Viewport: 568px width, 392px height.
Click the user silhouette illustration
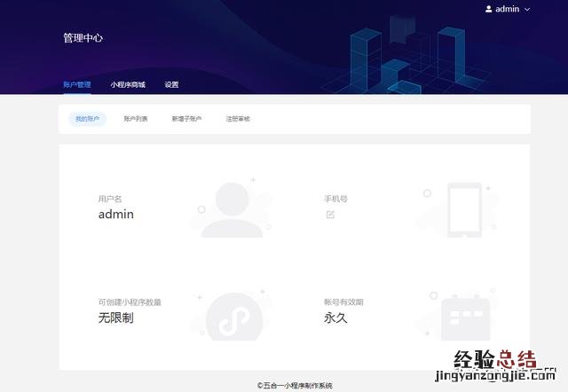tap(232, 209)
